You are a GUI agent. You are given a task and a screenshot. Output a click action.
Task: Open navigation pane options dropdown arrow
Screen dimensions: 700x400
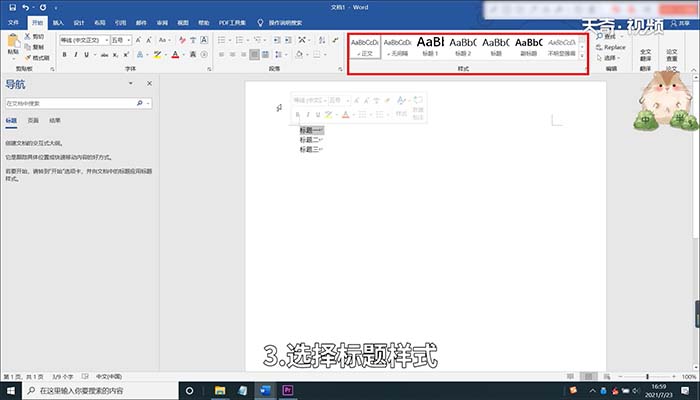(x=130, y=83)
